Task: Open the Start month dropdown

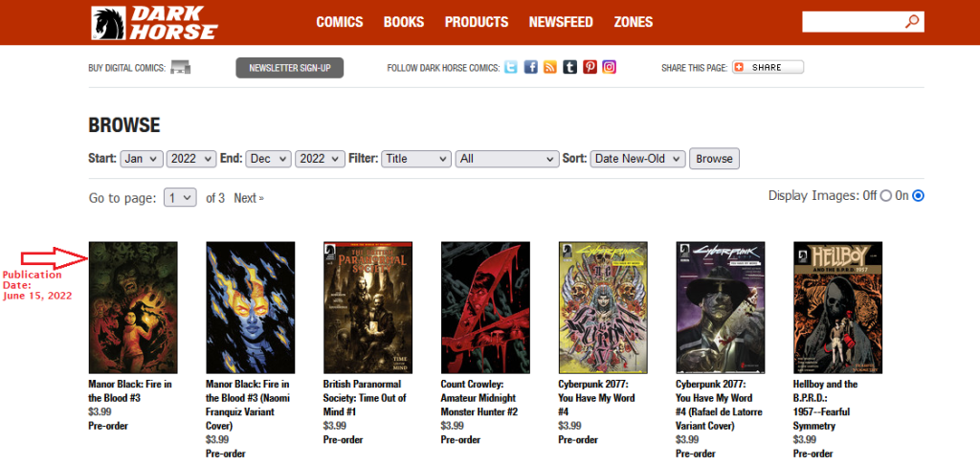Action: coord(142,159)
